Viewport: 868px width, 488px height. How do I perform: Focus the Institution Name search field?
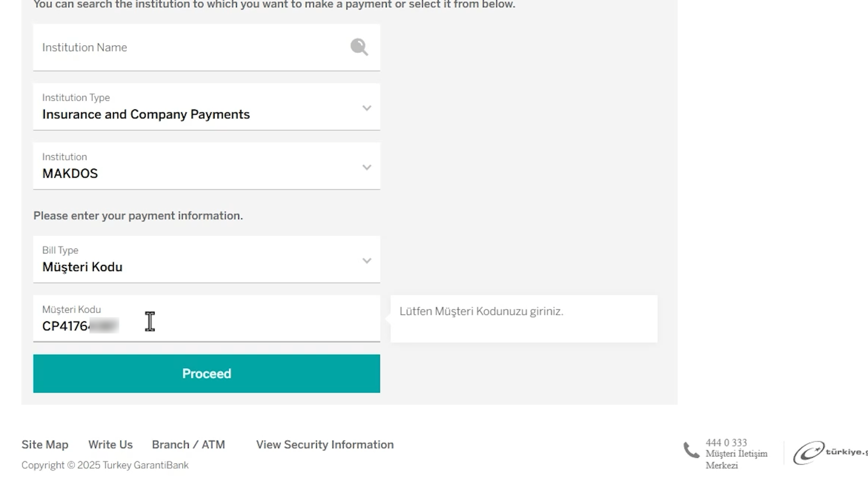click(207, 47)
